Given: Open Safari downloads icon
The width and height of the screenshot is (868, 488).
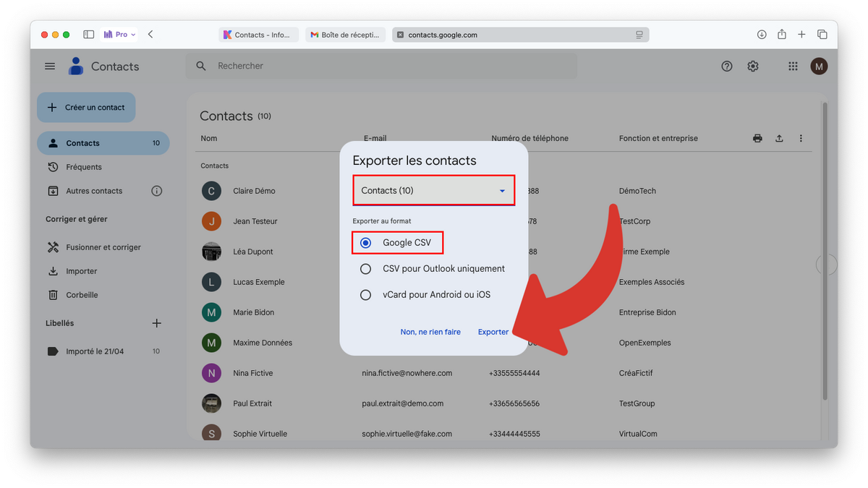Looking at the screenshot, I should tap(762, 35).
